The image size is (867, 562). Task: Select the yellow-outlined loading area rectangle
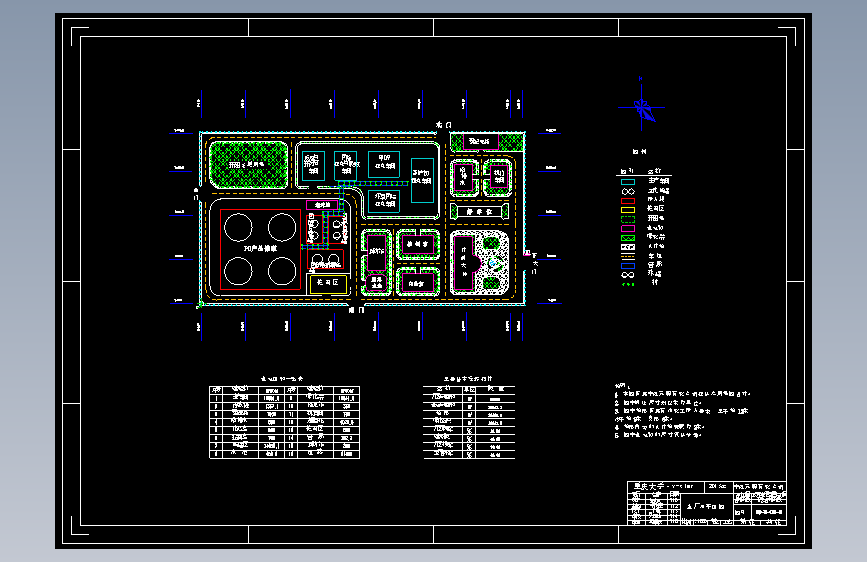tap(328, 284)
